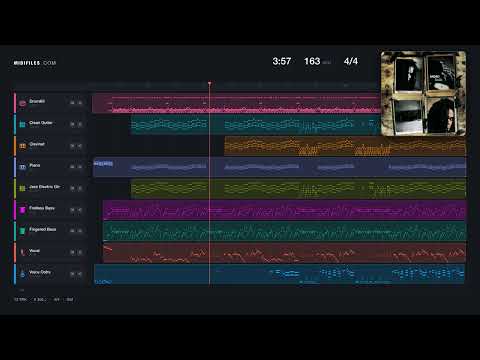The width and height of the screenshot is (480, 360).
Task: Select the pink Drumkit MIDI clip
Action: pyautogui.click(x=236, y=103)
